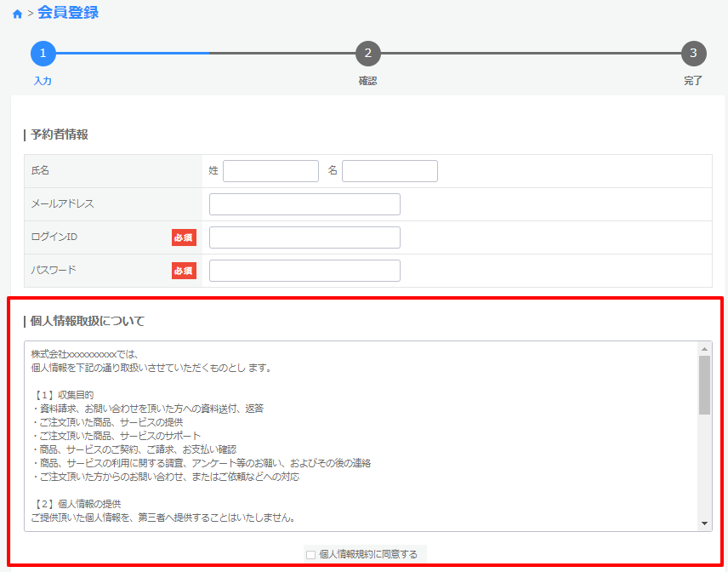728x572 pixels.
Task: Focus the 姓 (surname) input field
Action: click(x=270, y=171)
